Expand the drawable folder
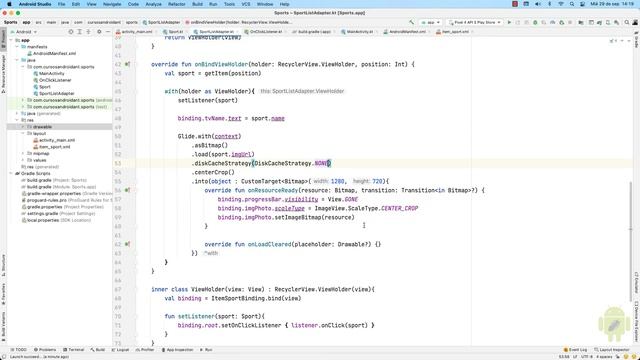The width and height of the screenshot is (640, 360). (23, 127)
